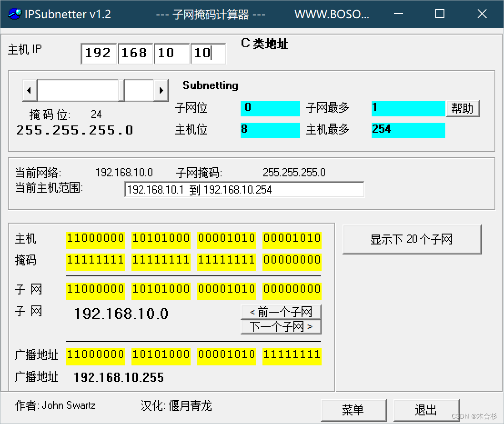The image size is (504, 424).
Task: Click the third IP octet field
Action: coord(171,53)
